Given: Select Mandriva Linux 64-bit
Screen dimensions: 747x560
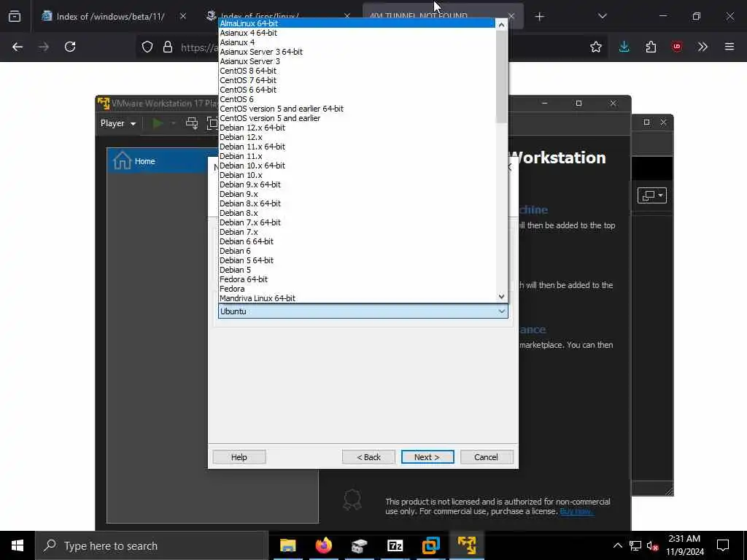Looking at the screenshot, I should pos(357,298).
